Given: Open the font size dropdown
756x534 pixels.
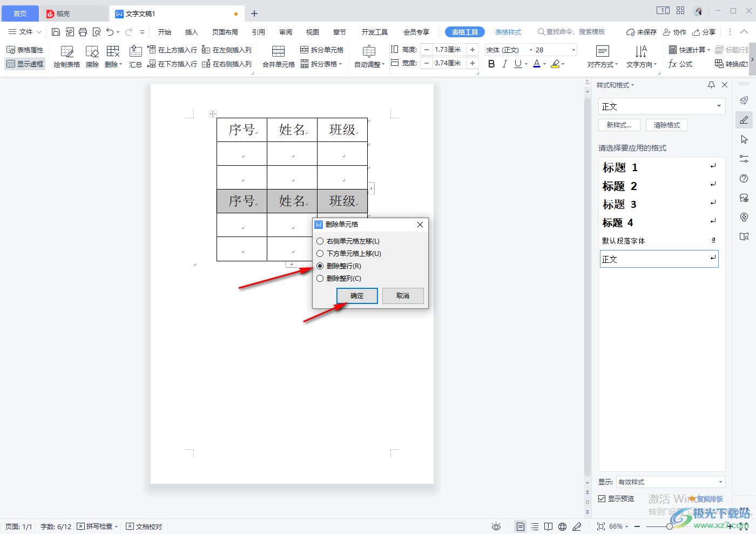Looking at the screenshot, I should point(573,50).
